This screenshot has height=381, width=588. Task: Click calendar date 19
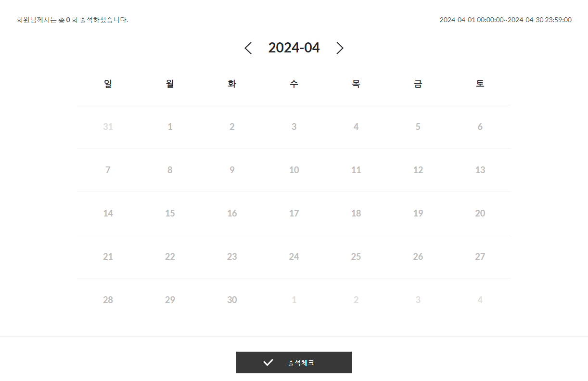tap(418, 214)
